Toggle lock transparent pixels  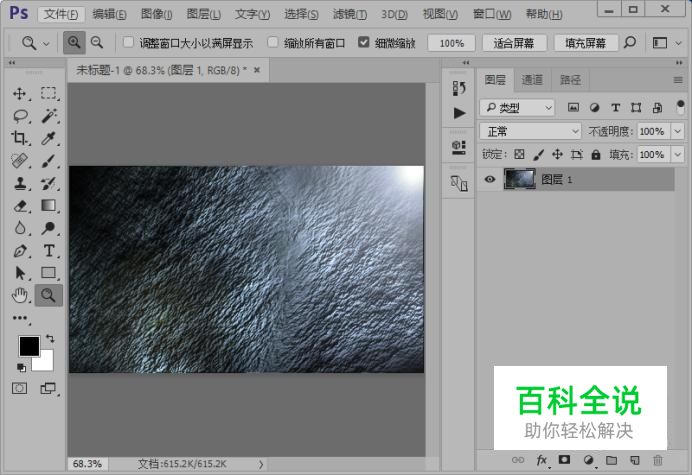click(519, 155)
